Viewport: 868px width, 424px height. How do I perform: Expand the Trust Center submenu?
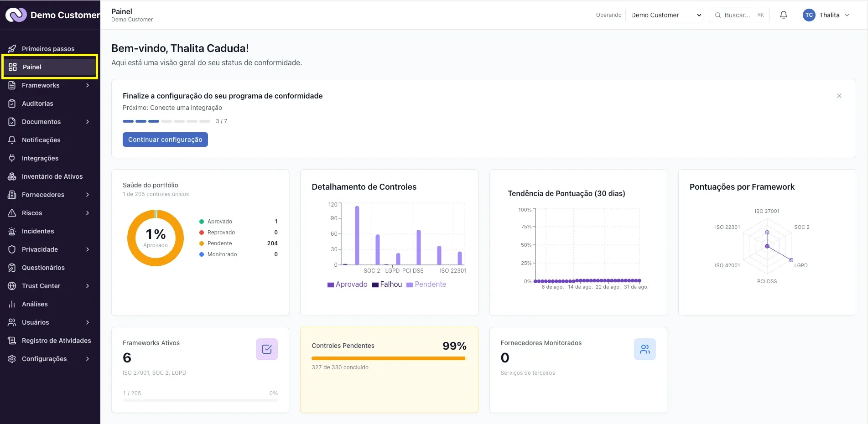(88, 286)
